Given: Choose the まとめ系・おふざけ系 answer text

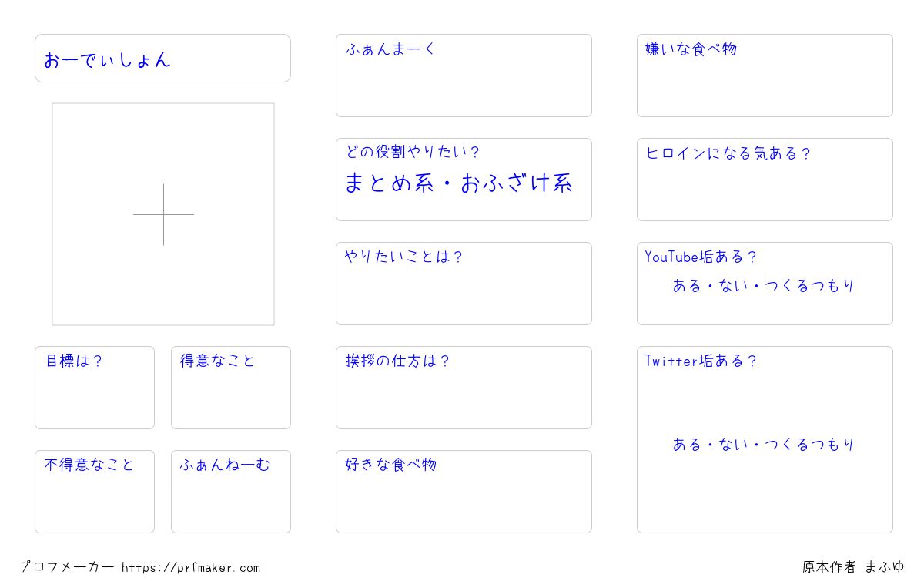Looking at the screenshot, I should click(458, 183).
